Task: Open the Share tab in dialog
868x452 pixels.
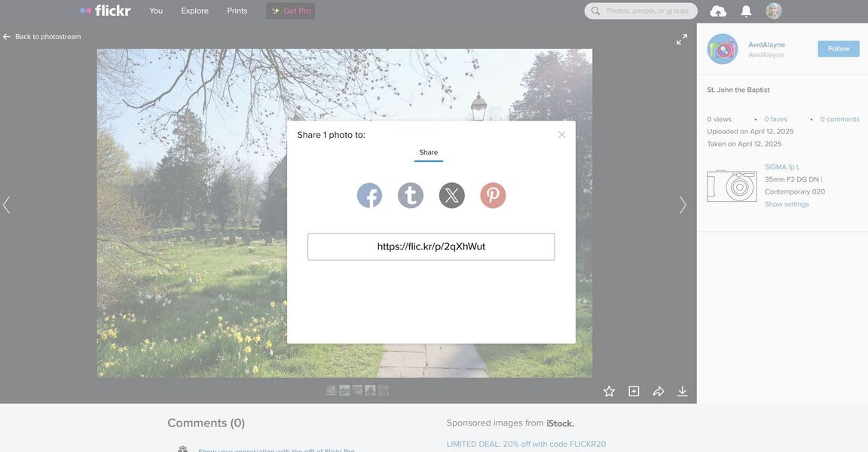Action: (x=428, y=153)
